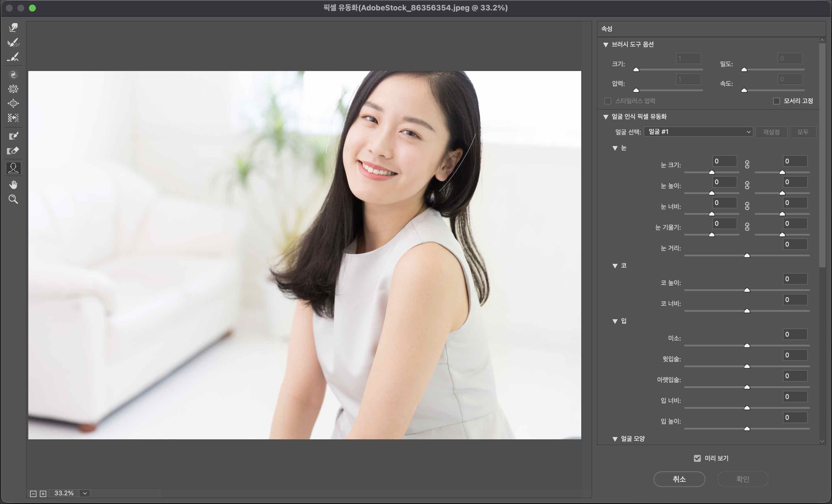Enable the 모서리 고정 checkbox
The height and width of the screenshot is (504, 832).
click(x=776, y=101)
